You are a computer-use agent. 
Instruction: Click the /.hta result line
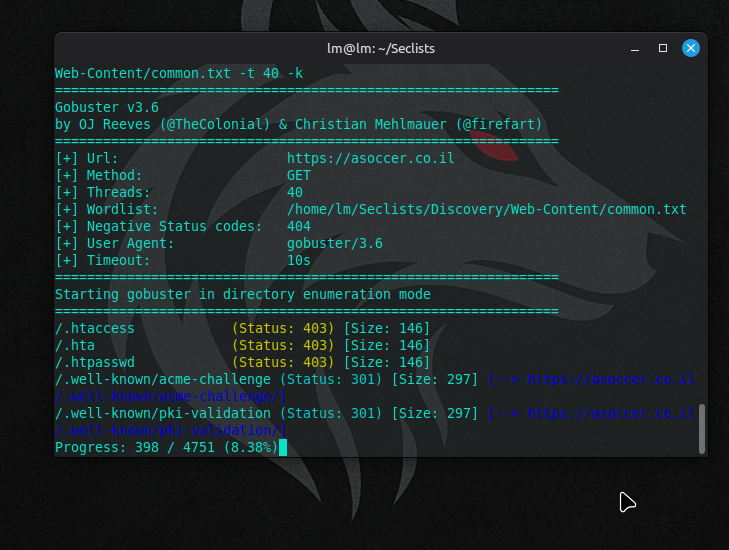tap(242, 345)
